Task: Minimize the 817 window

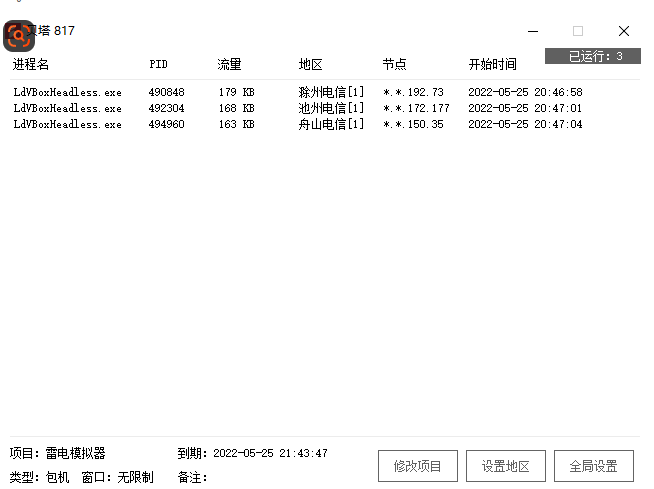Action: pos(533,31)
